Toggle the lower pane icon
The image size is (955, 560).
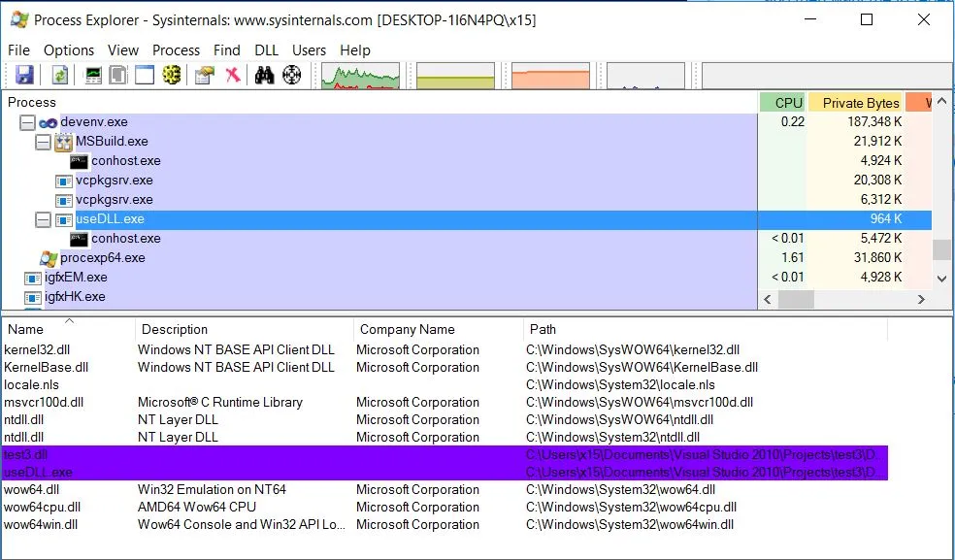pos(145,75)
